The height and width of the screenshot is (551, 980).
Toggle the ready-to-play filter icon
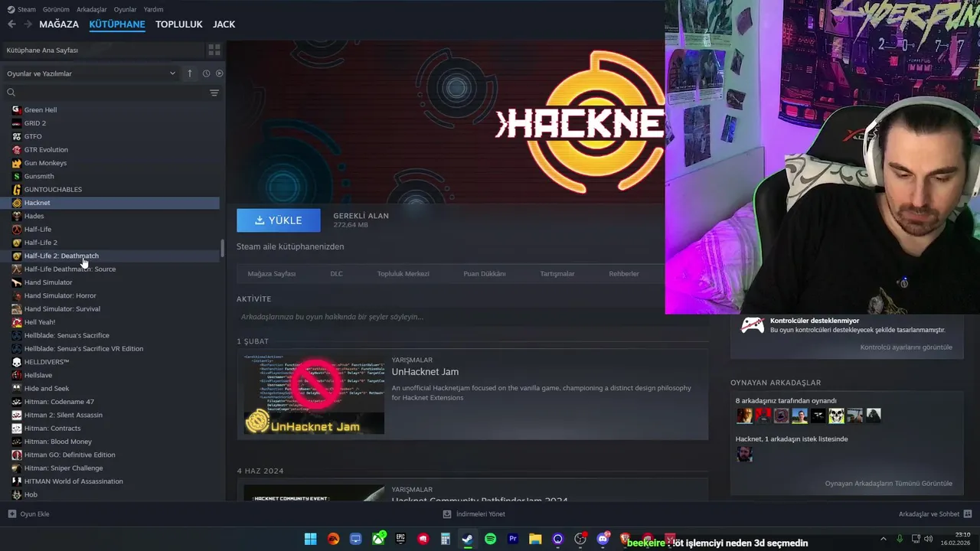click(x=219, y=73)
